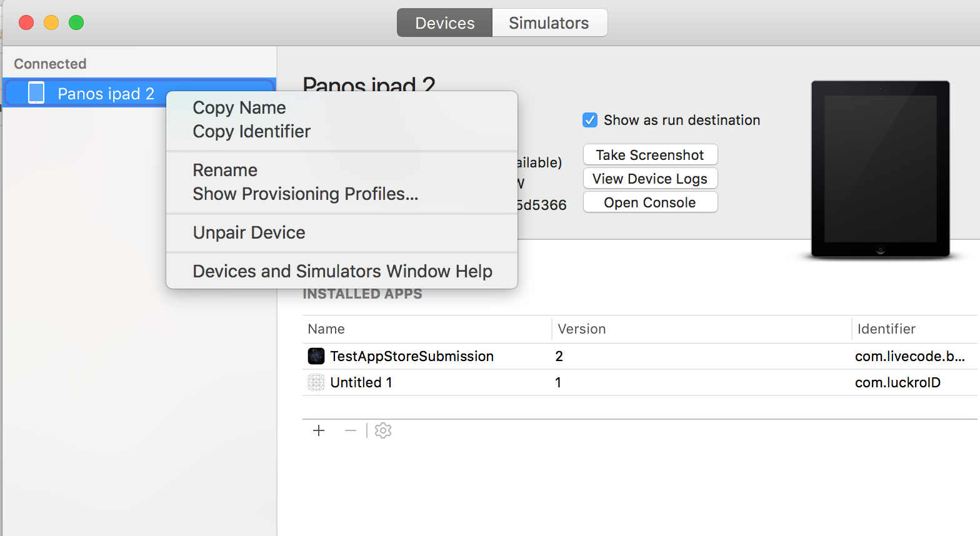
Task: Choose Copy Name from context menu
Action: [x=239, y=107]
